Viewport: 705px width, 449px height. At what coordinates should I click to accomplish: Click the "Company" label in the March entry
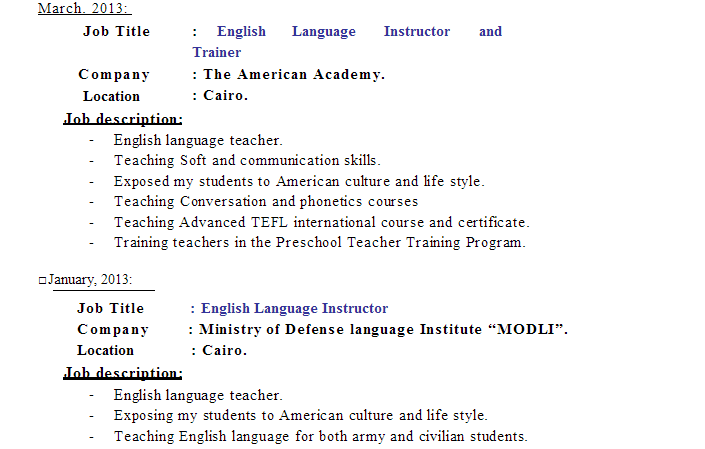114,75
